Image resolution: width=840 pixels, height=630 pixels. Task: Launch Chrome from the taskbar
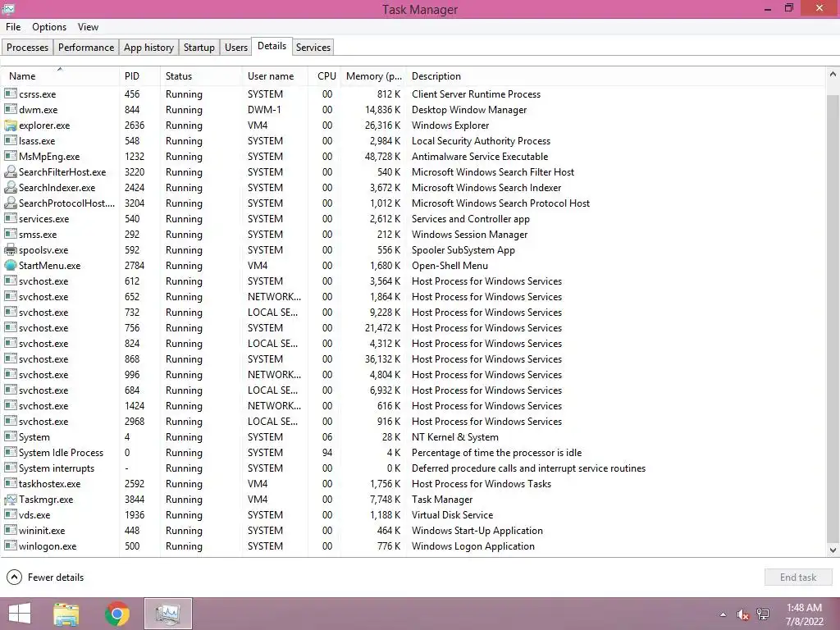(x=117, y=614)
